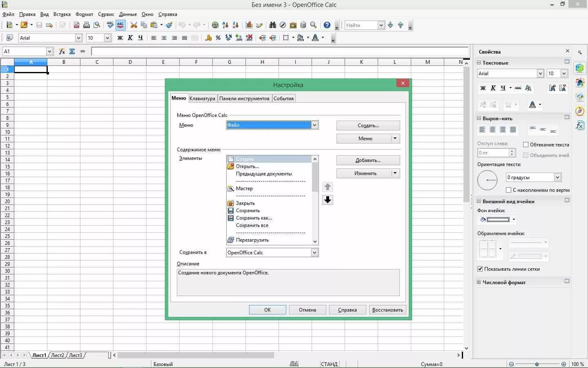Tick the 'С накоплением по верти' checkbox
588x368 pixels.
point(508,190)
